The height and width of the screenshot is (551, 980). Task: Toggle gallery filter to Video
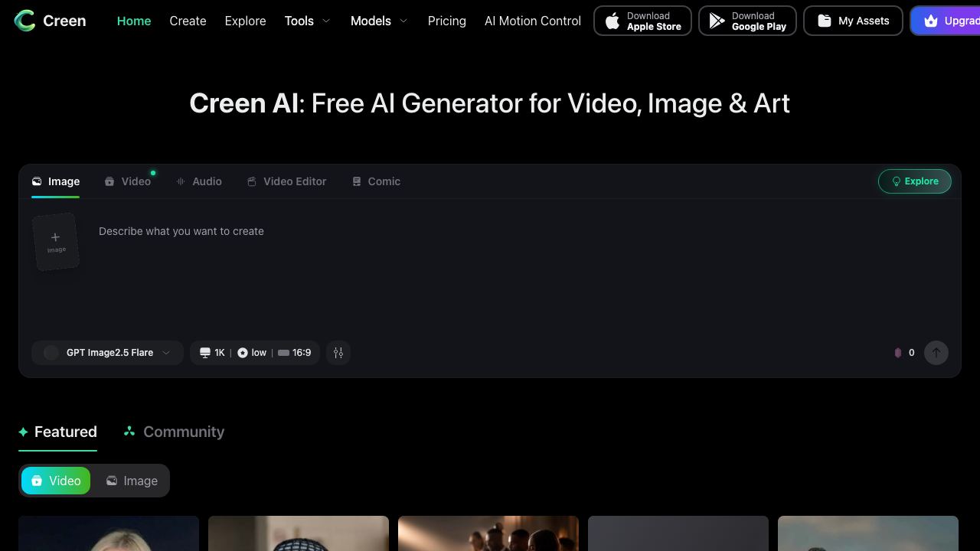coord(56,481)
